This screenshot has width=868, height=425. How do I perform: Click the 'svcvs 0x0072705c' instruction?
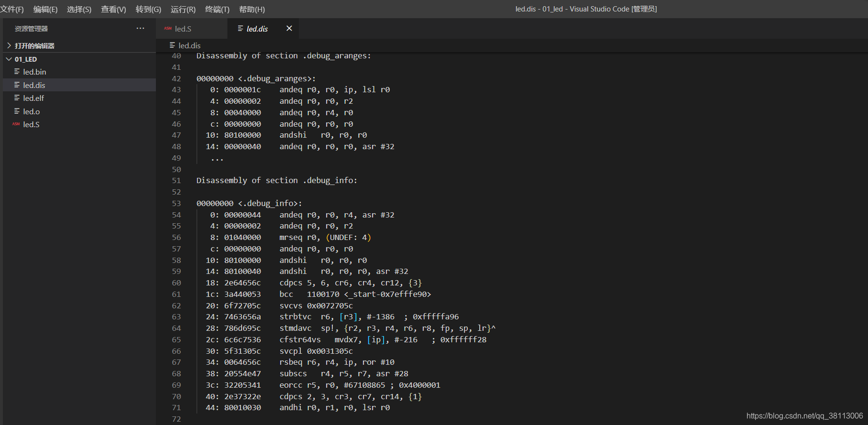(x=316, y=306)
